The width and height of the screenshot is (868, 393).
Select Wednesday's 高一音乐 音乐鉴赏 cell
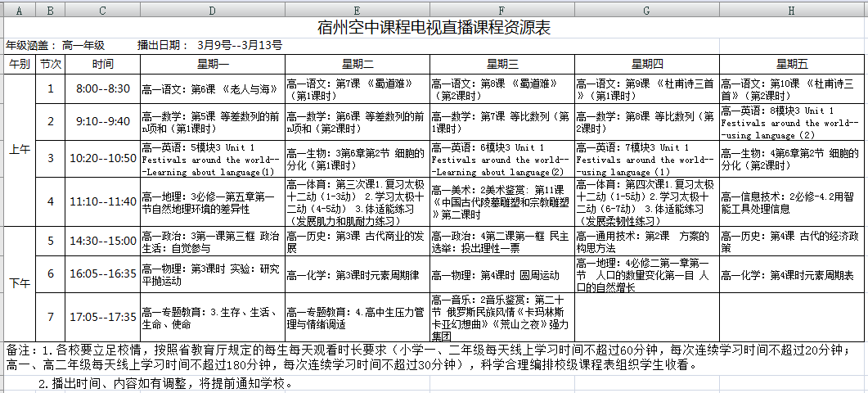501,317
